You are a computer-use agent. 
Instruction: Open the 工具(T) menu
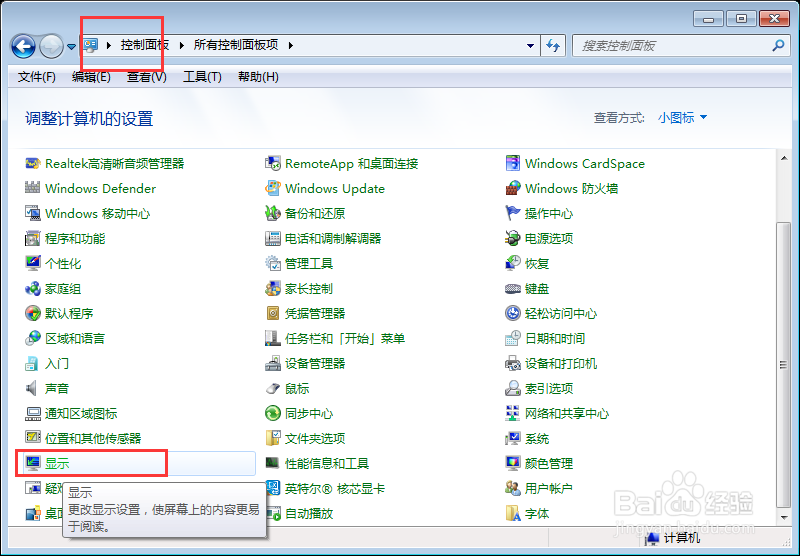[x=202, y=77]
